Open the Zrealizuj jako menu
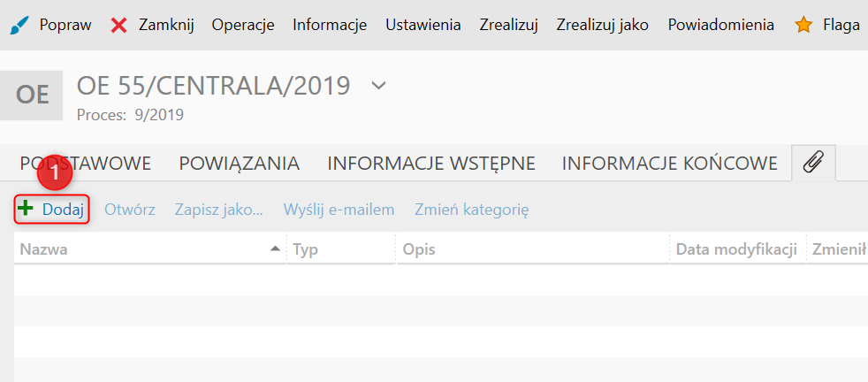 pyautogui.click(x=602, y=25)
